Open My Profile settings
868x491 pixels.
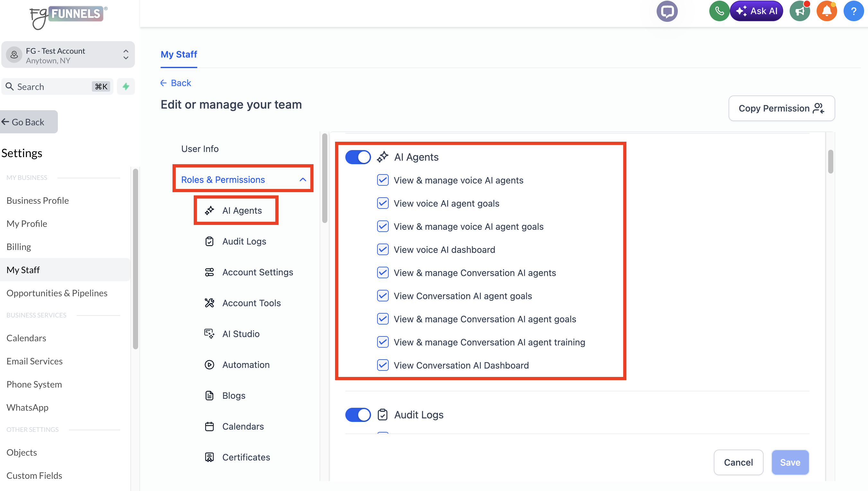pos(27,224)
